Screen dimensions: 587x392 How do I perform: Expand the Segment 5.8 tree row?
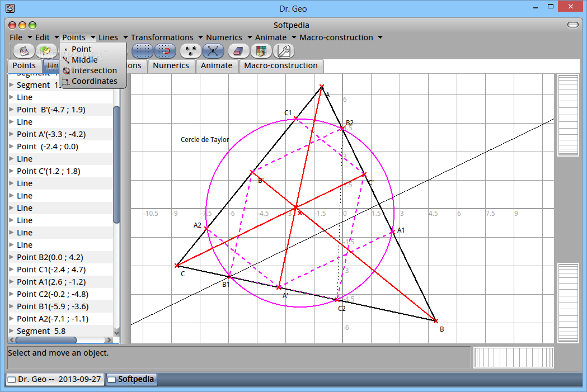(11, 331)
